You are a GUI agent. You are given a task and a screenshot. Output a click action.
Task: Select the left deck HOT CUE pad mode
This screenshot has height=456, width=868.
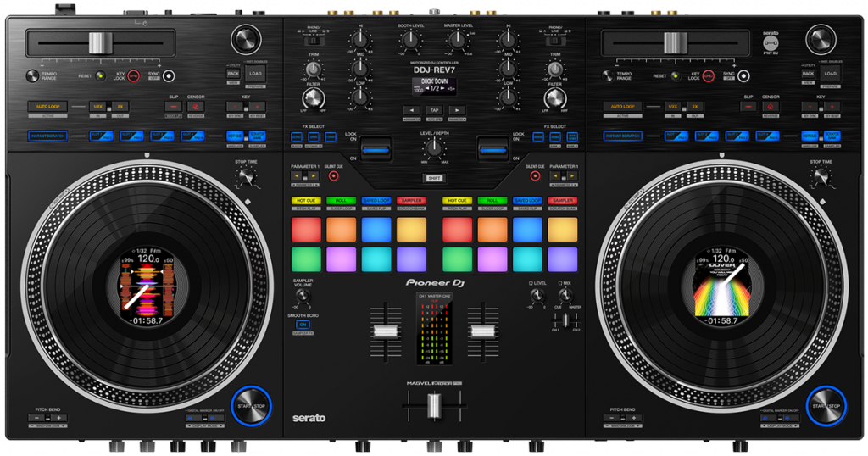point(306,201)
